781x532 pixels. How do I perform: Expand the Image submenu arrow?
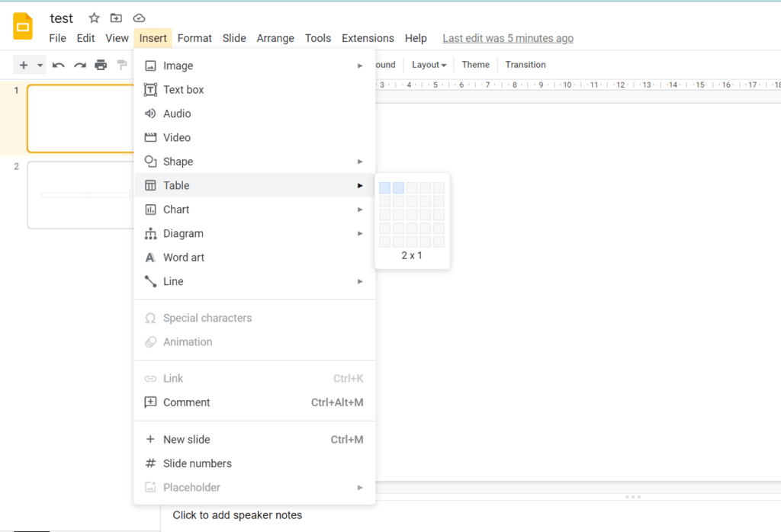(360, 66)
